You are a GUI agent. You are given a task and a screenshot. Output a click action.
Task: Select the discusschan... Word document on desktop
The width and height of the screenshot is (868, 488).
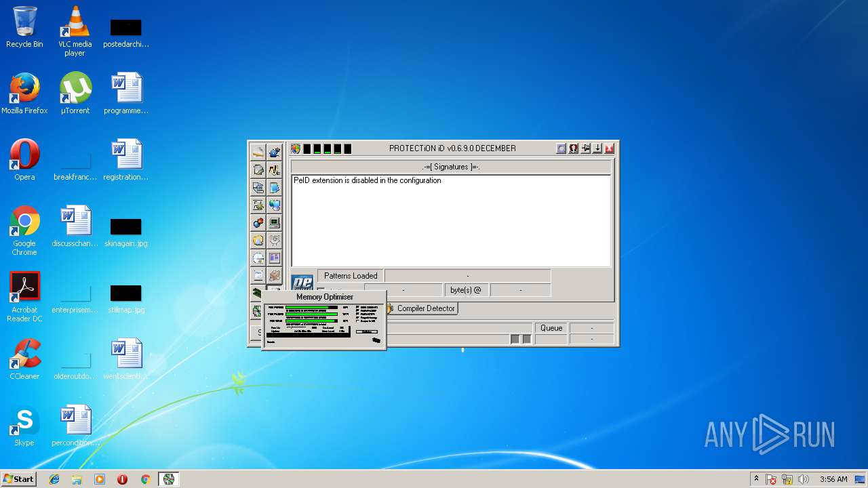(x=75, y=226)
